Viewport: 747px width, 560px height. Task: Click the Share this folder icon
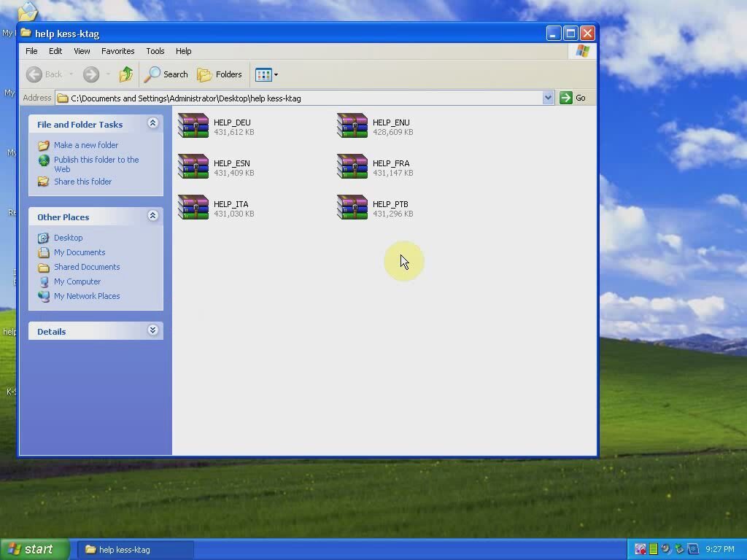(x=44, y=182)
